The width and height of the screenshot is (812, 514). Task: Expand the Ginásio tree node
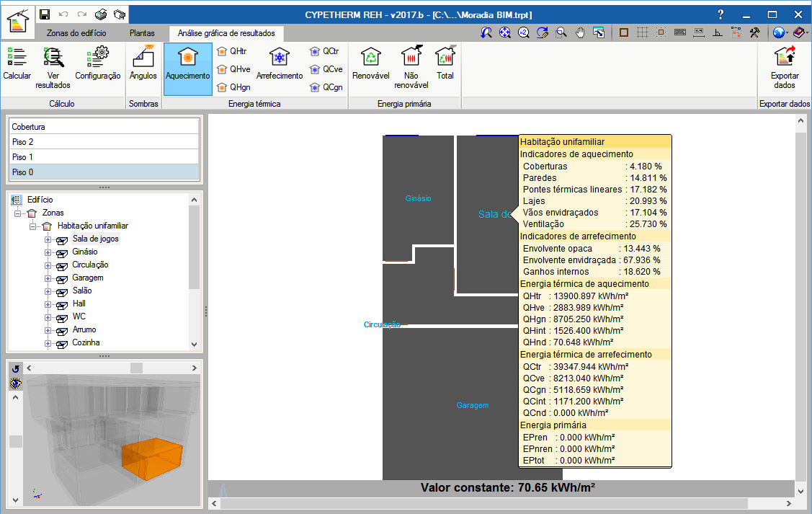click(x=48, y=252)
